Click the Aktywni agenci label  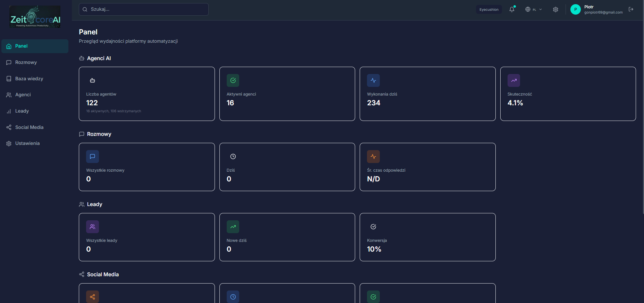241,94
